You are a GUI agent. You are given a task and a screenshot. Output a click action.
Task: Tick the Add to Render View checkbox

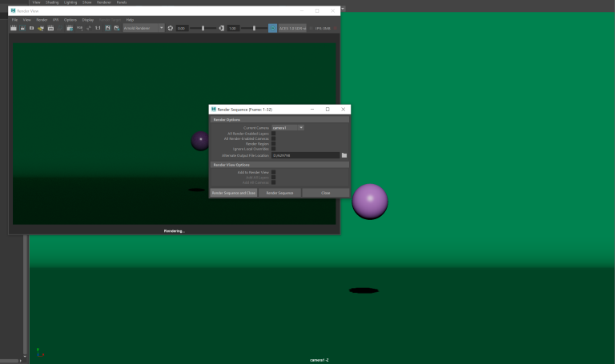273,172
